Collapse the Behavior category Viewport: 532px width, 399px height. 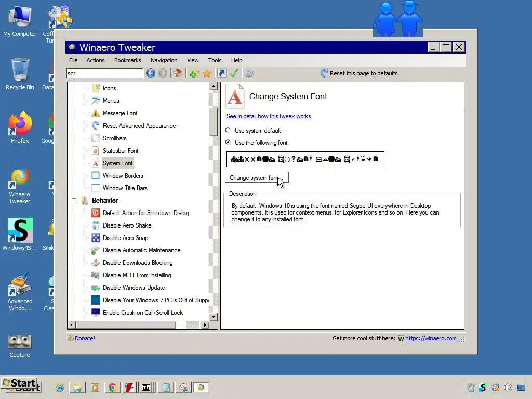click(74, 201)
